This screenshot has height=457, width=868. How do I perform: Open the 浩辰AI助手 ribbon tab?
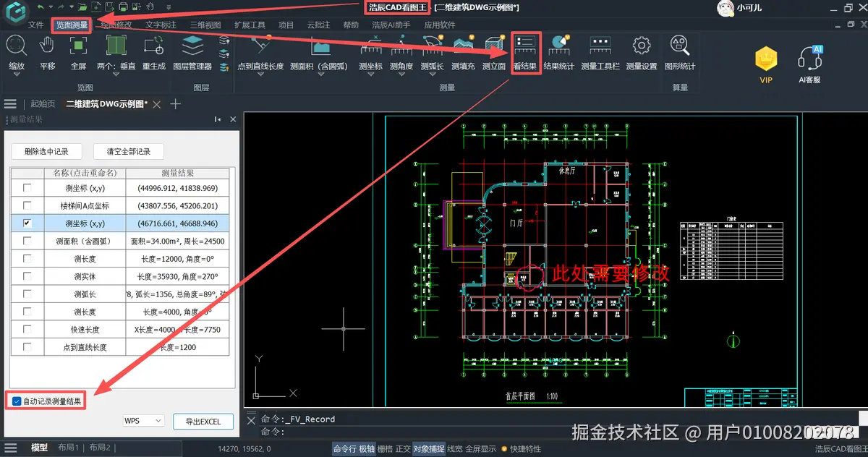click(x=391, y=25)
